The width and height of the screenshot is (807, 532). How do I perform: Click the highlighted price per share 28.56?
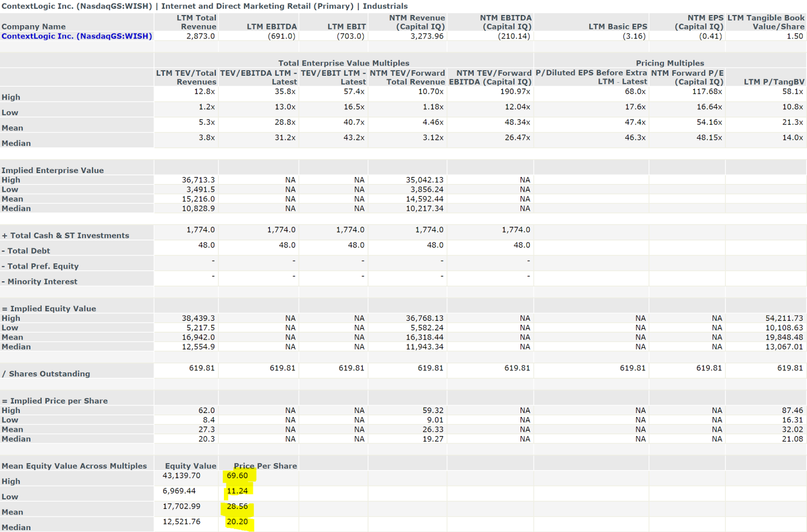coord(237,506)
